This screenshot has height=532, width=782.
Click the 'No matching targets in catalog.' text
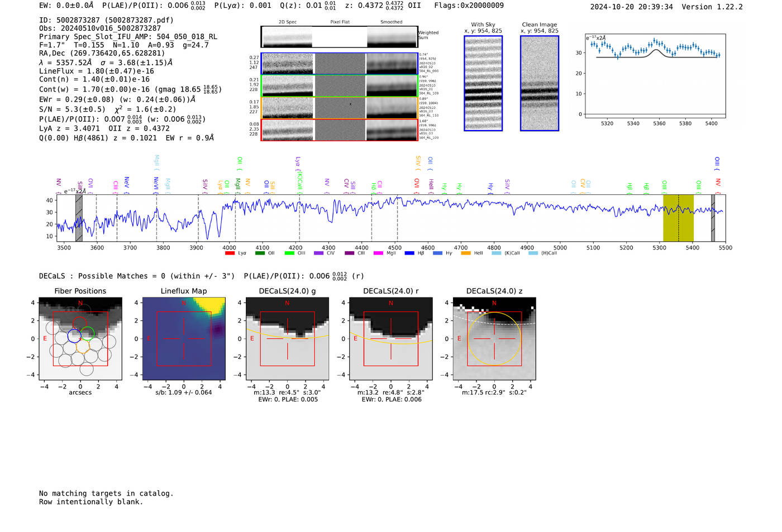click(106, 493)
